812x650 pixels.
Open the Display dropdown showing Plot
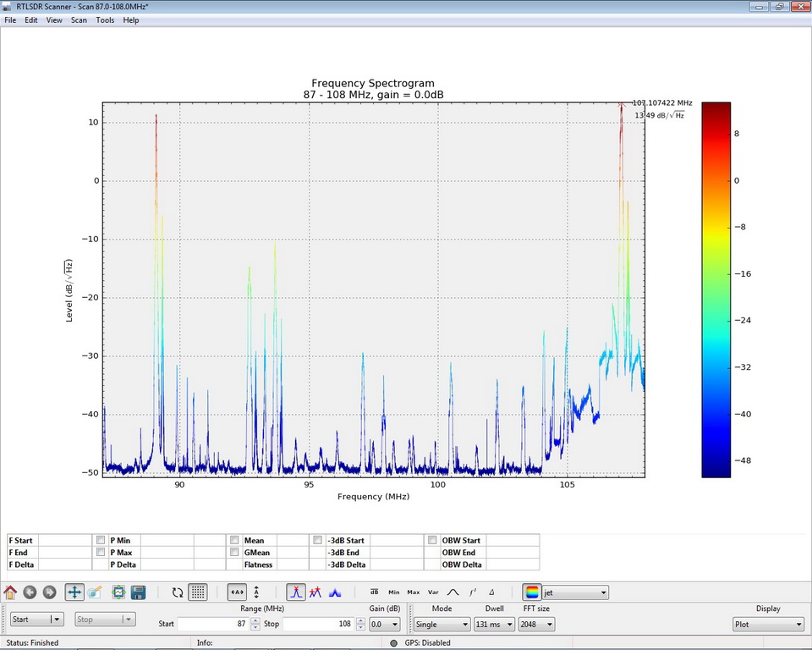pos(768,624)
